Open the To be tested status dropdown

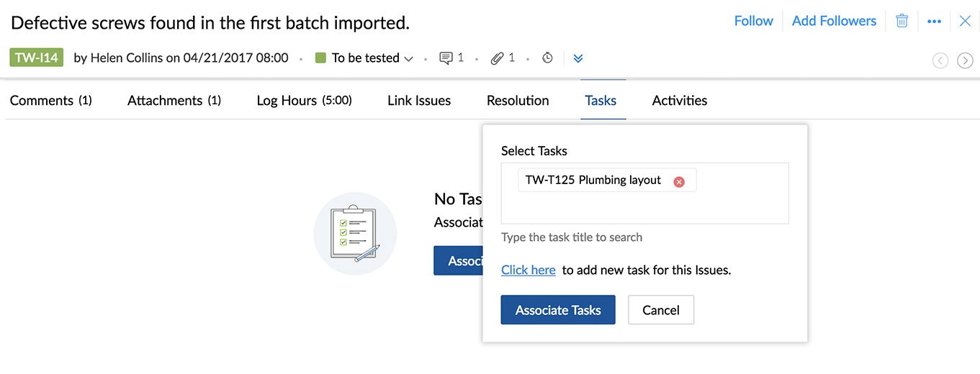click(365, 58)
